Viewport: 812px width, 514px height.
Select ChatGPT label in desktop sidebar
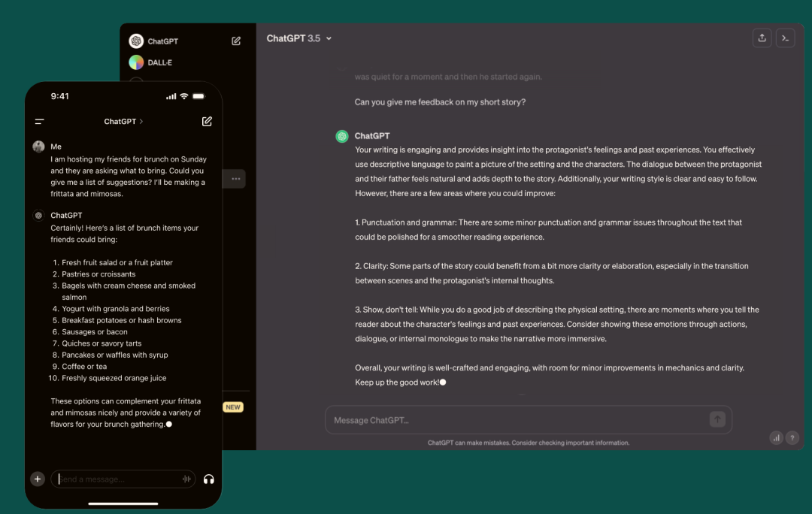162,41
